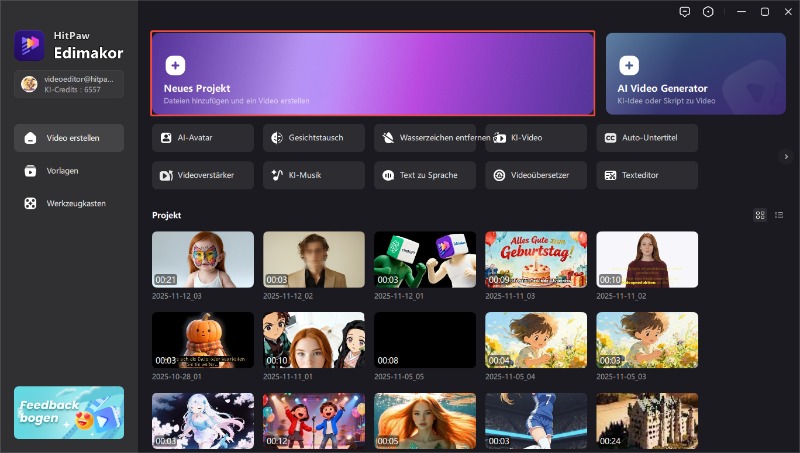
Task: Open the soccer player thumbnail 00:03
Action: tap(536, 421)
